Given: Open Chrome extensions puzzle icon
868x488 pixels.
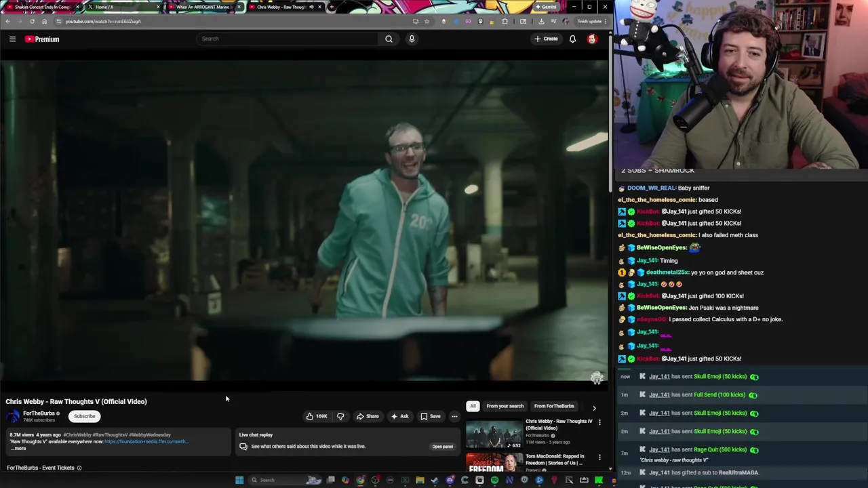Looking at the screenshot, I should click(505, 21).
